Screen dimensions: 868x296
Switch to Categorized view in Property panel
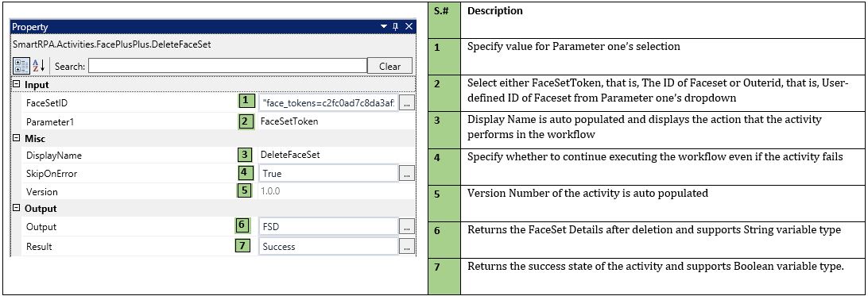click(21, 66)
